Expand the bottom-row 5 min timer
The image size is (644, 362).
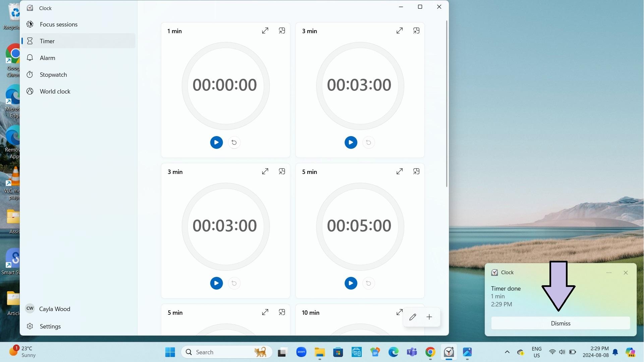point(265,312)
